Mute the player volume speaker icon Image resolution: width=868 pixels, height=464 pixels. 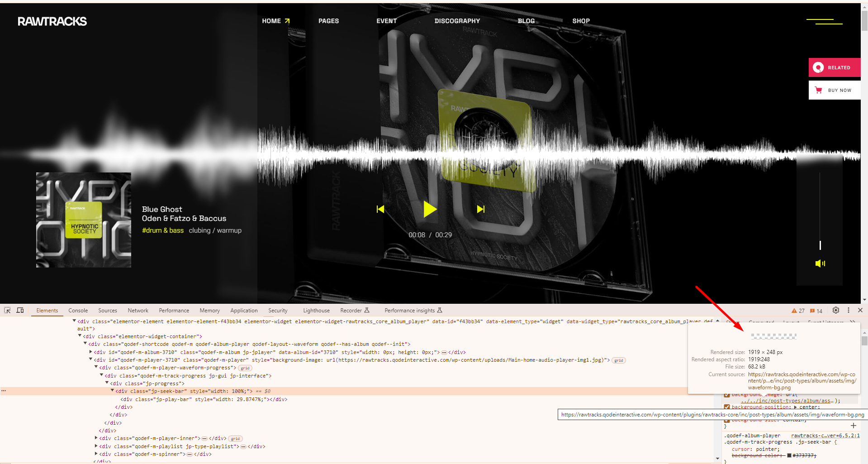(x=820, y=263)
